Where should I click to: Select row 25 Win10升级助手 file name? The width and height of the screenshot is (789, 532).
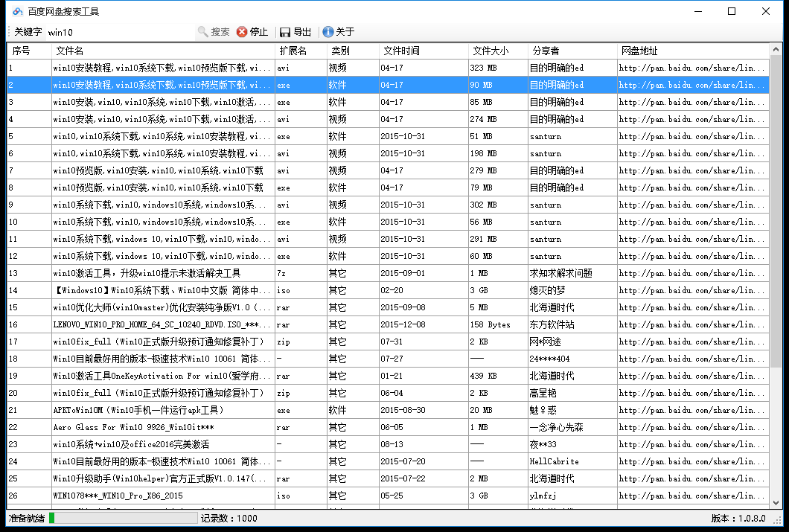(163, 478)
